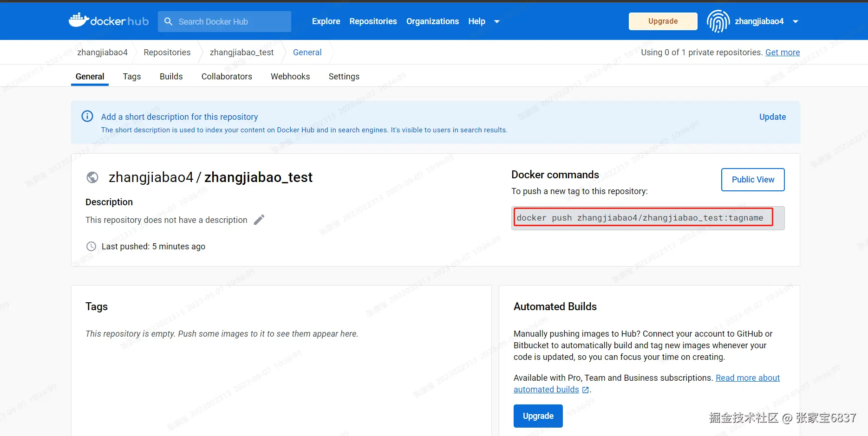The height and width of the screenshot is (436, 868).
Task: Click the search magnifier icon
Action: point(169,21)
